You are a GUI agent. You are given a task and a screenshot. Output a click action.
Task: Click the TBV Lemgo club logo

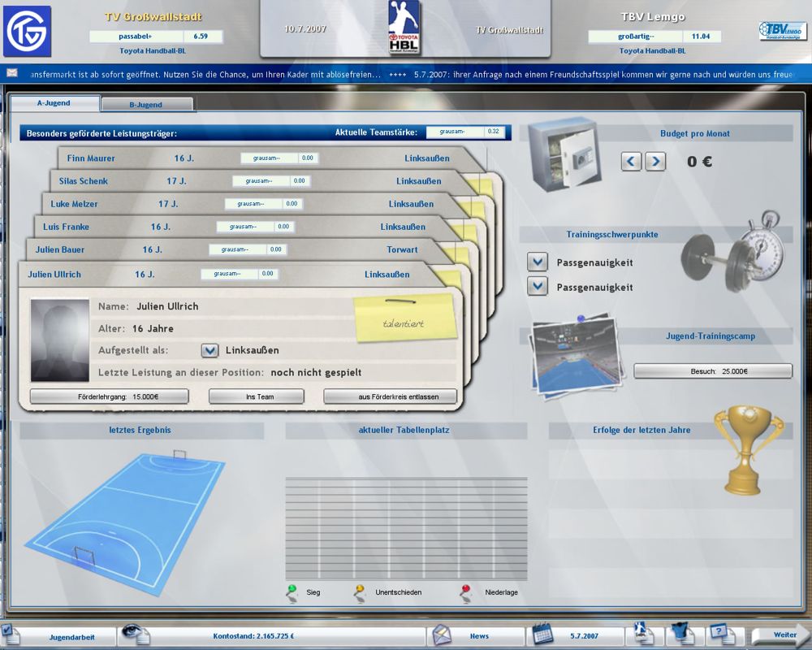point(782,31)
